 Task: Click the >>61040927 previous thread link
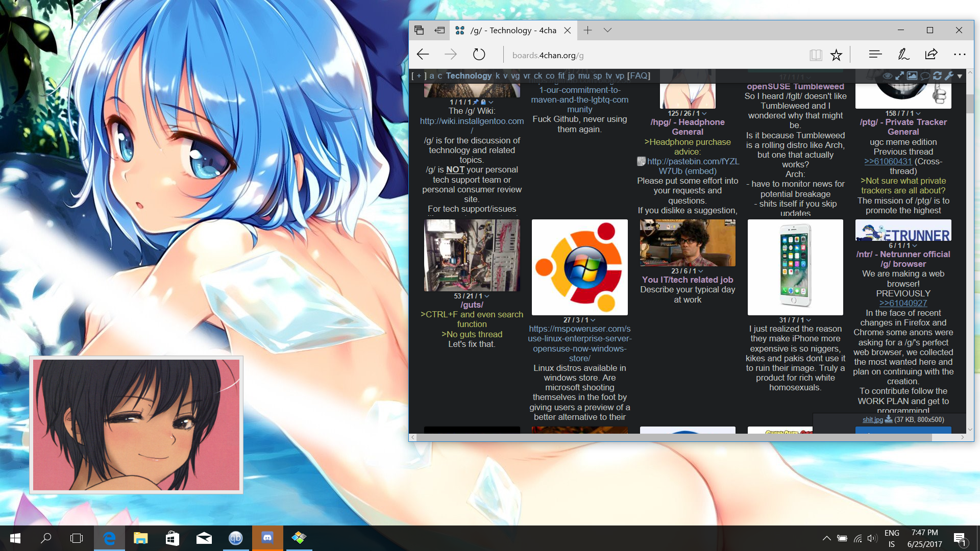[902, 303]
